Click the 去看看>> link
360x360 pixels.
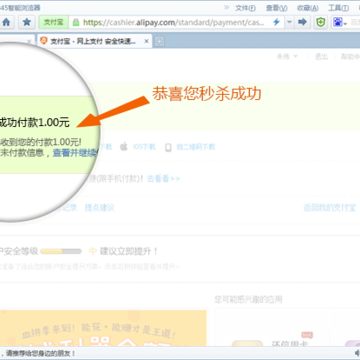click(x=163, y=179)
